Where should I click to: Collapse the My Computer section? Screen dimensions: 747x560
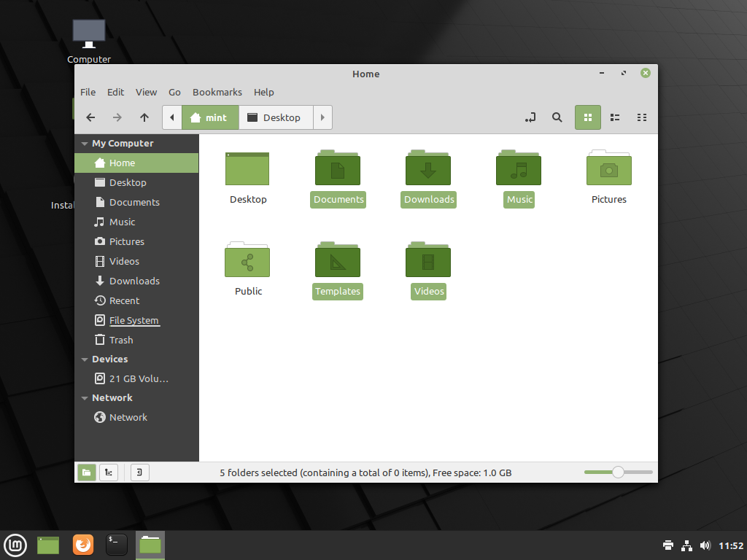tap(85, 144)
